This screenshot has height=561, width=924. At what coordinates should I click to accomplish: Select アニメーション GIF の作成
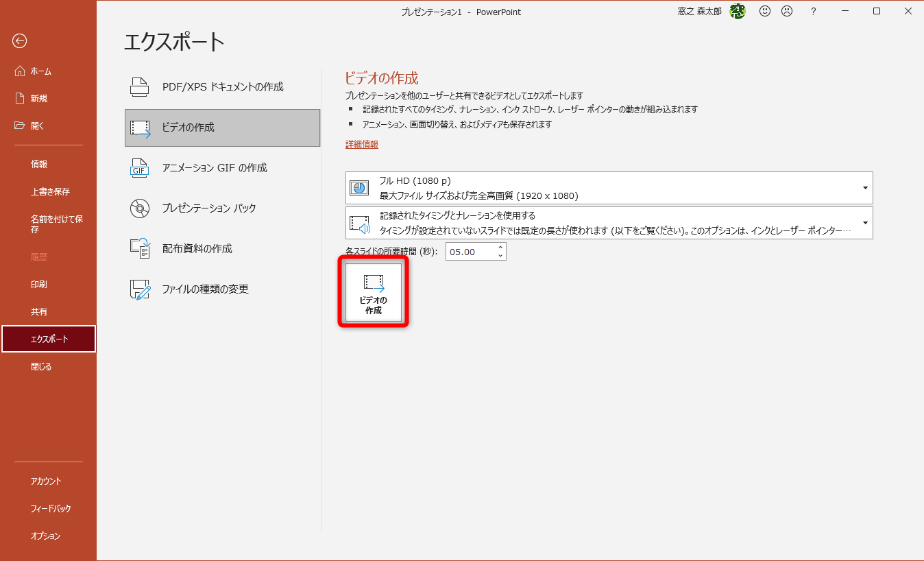(x=222, y=167)
